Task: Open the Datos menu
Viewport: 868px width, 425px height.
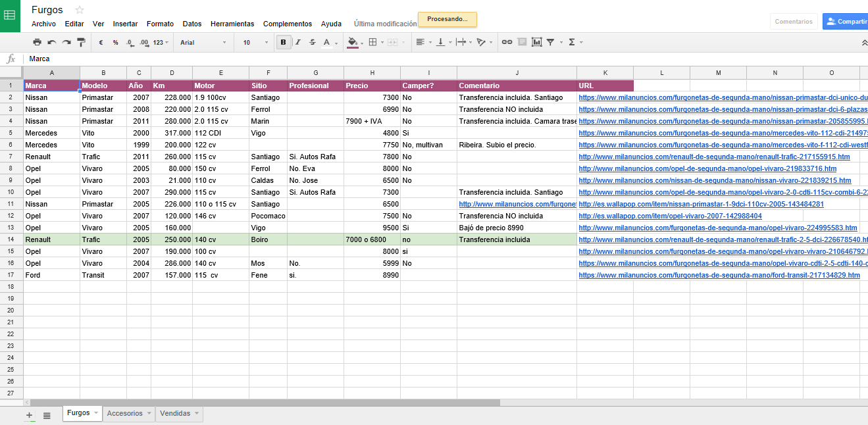Action: point(192,24)
